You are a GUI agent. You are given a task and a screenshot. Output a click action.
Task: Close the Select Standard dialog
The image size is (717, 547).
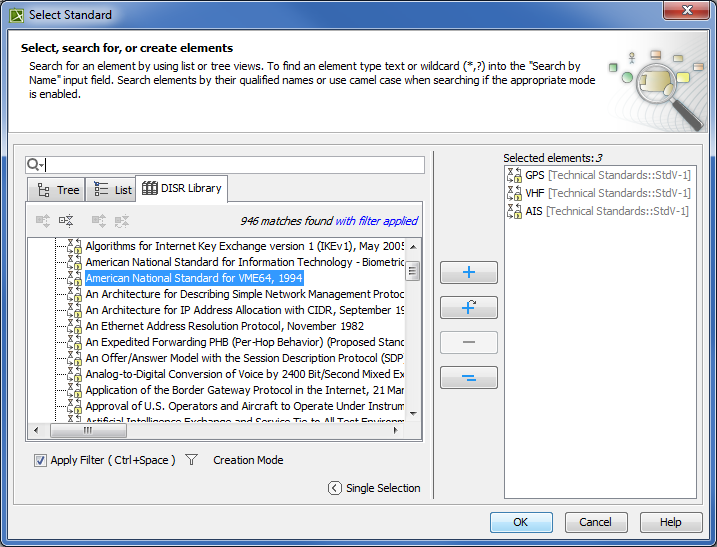(686, 11)
